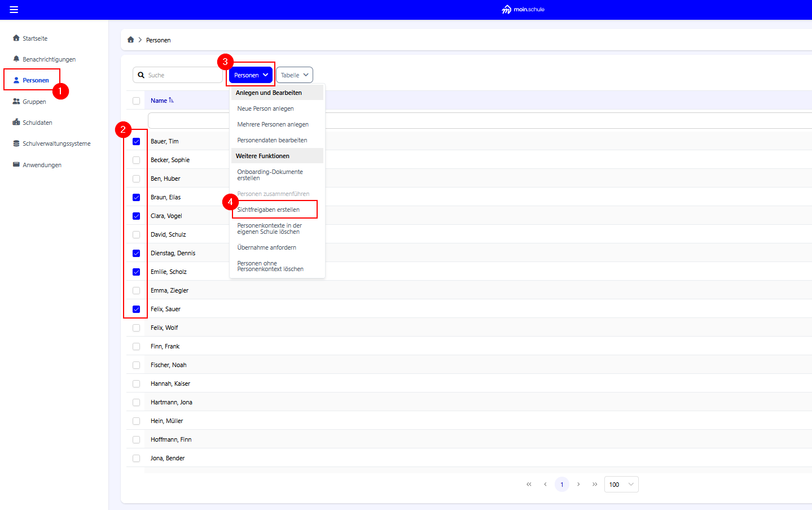Check the Becker, Sophie checkbox
Viewport: 812px width, 510px height.
(136, 160)
